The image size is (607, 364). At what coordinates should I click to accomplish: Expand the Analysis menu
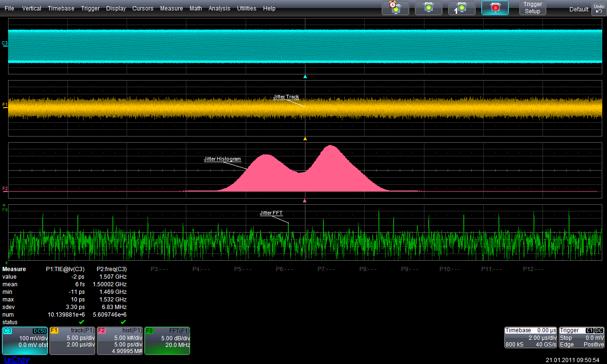[219, 9]
